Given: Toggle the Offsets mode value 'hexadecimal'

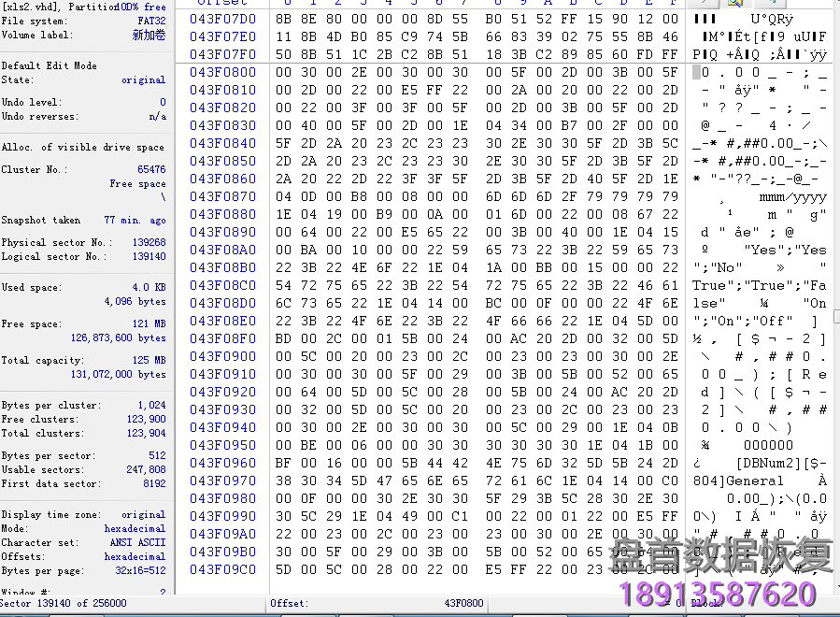Looking at the screenshot, I should [135, 556].
